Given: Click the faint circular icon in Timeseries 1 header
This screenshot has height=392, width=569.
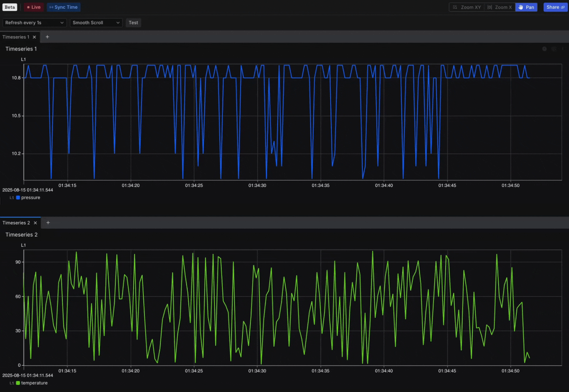Looking at the screenshot, I should point(544,49).
